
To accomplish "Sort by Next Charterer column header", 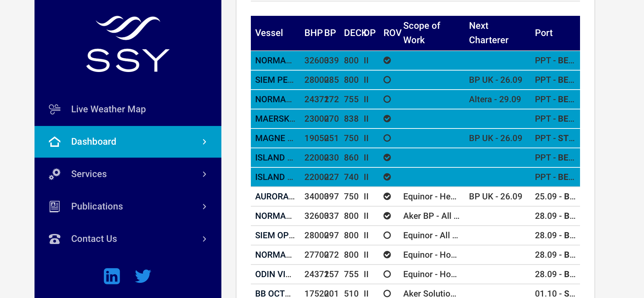I will coord(489,33).
